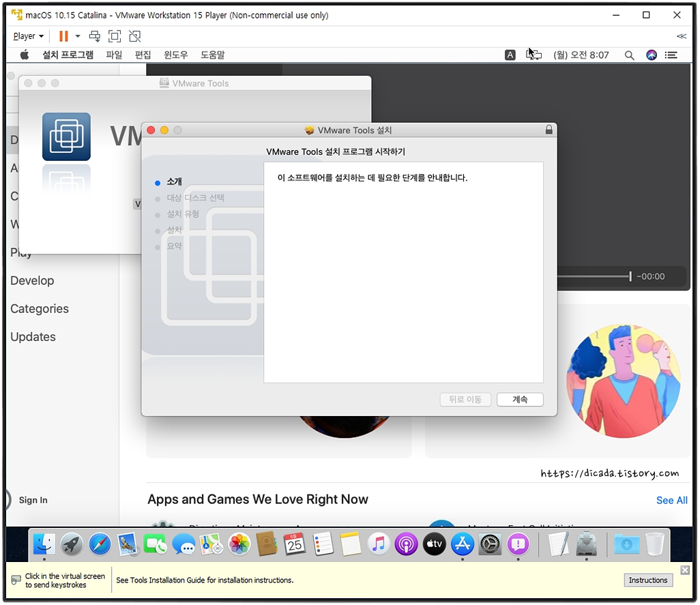Open the Downloads folder in the Dock
Image resolution: width=700 pixels, height=605 pixels.
[626, 544]
